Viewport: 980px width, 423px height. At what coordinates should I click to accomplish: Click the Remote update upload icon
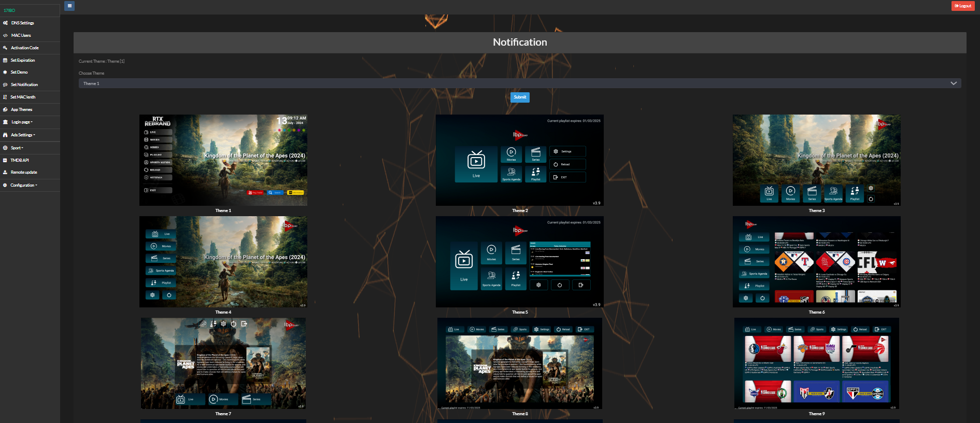[x=5, y=172]
